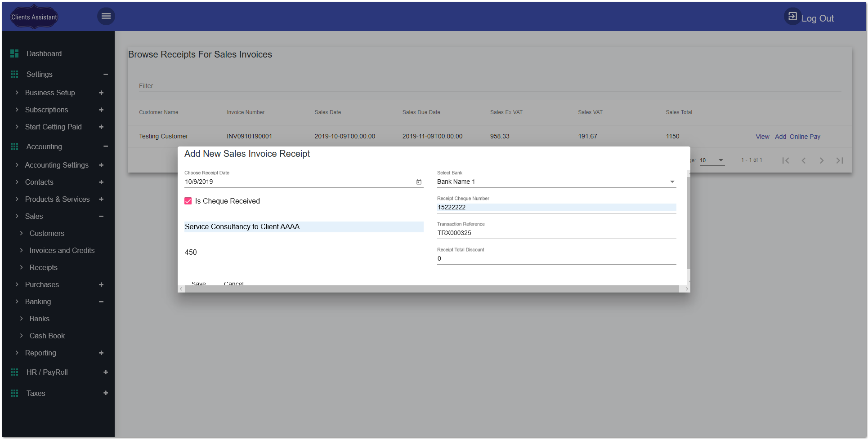Click the dialog's horizontal scrollbar
The image size is (868, 439).
click(x=432, y=289)
